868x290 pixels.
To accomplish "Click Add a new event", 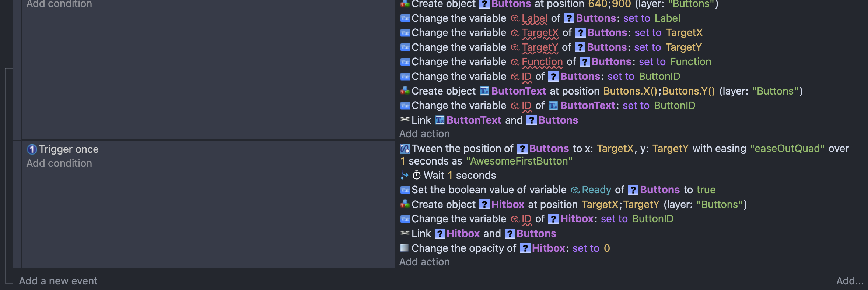I will pos(58,281).
